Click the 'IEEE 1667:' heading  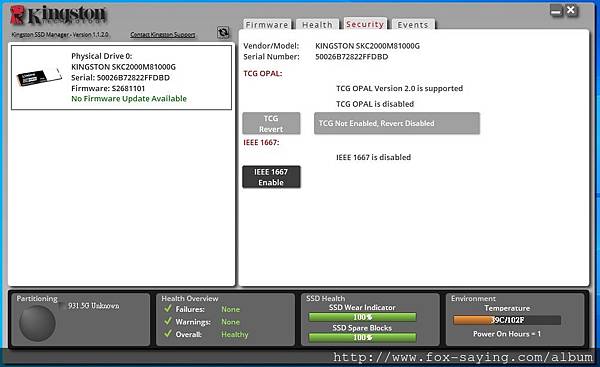click(x=261, y=142)
